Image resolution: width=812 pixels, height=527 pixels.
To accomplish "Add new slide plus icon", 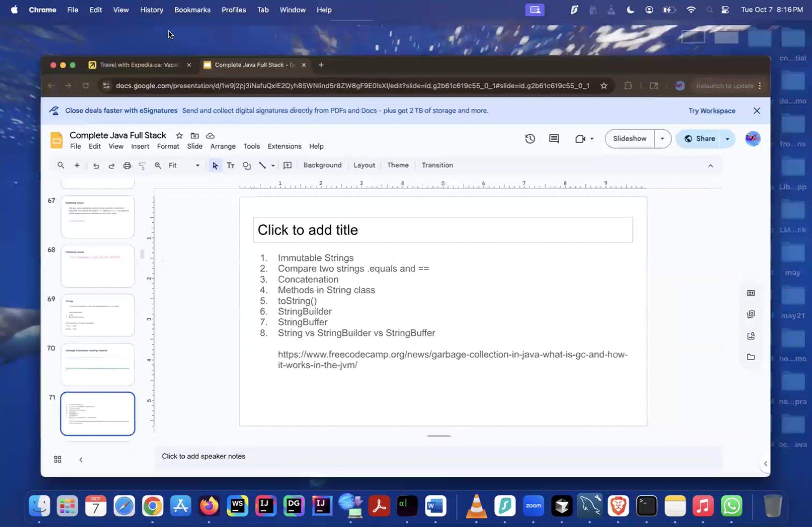I will 77,165.
